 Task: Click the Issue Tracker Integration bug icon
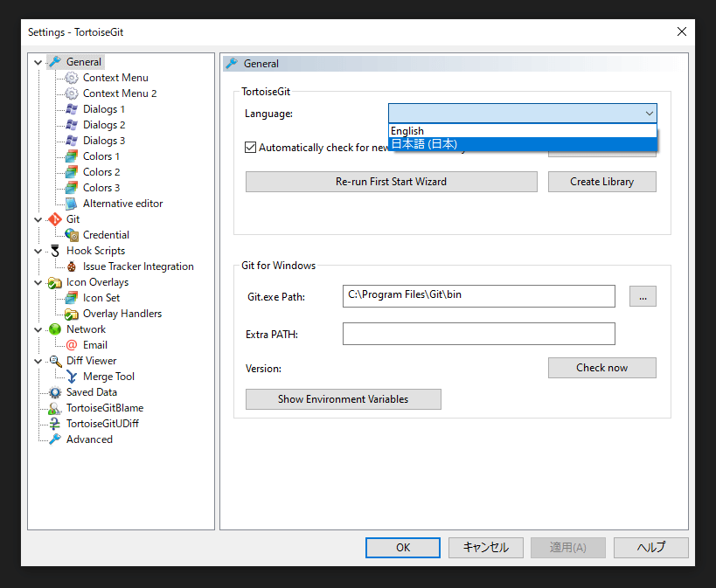coord(72,266)
